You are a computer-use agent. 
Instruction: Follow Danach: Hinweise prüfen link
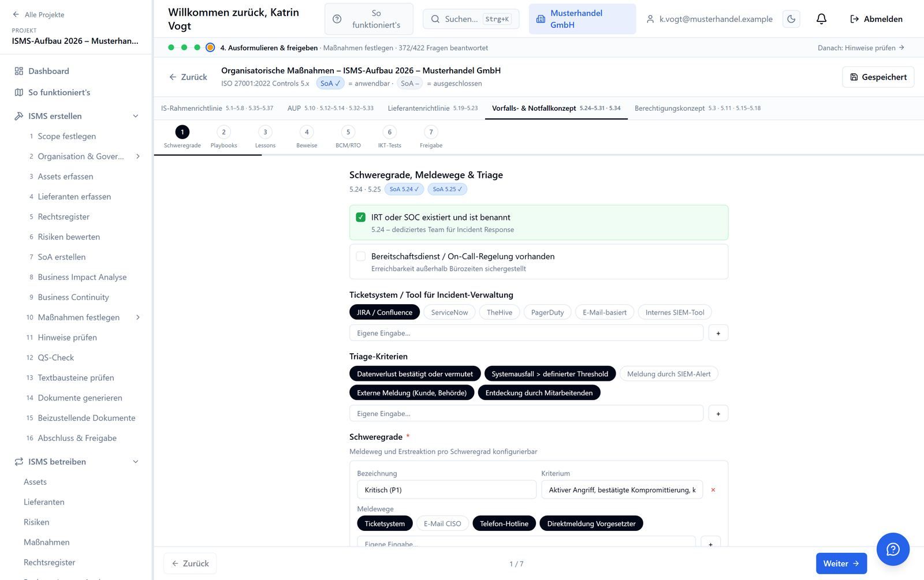tap(861, 48)
